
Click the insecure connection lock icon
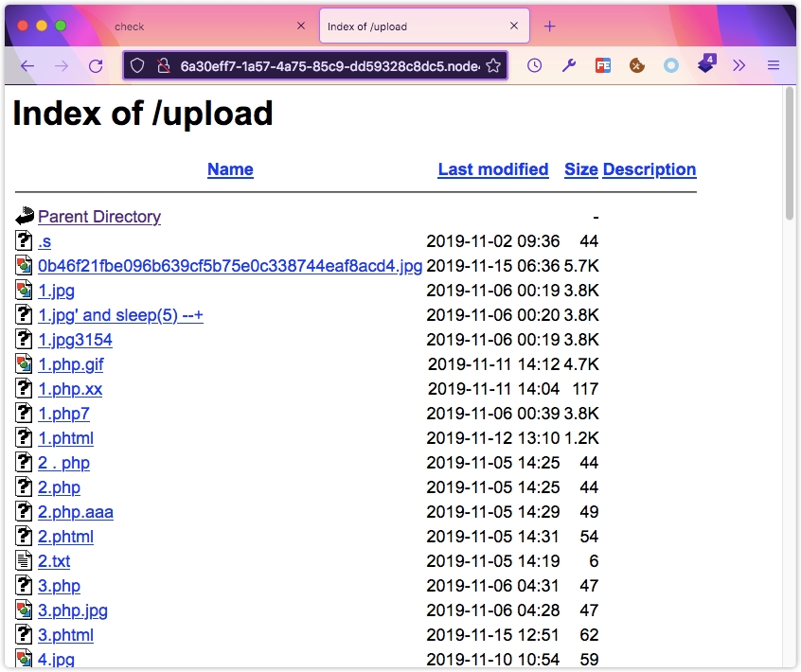tap(163, 65)
